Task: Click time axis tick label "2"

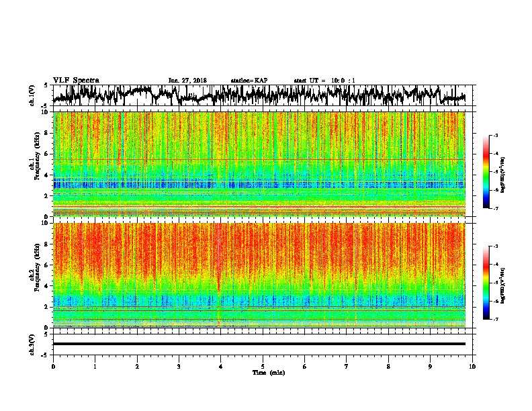Action: coord(137,367)
